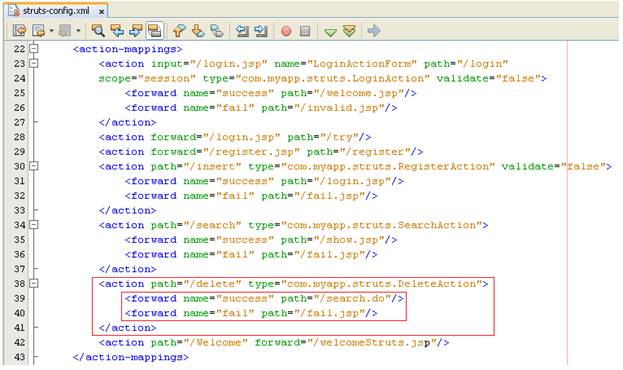The image size is (623, 370).
Task: Collapse the insert action fold at line 30
Action: click(x=34, y=166)
